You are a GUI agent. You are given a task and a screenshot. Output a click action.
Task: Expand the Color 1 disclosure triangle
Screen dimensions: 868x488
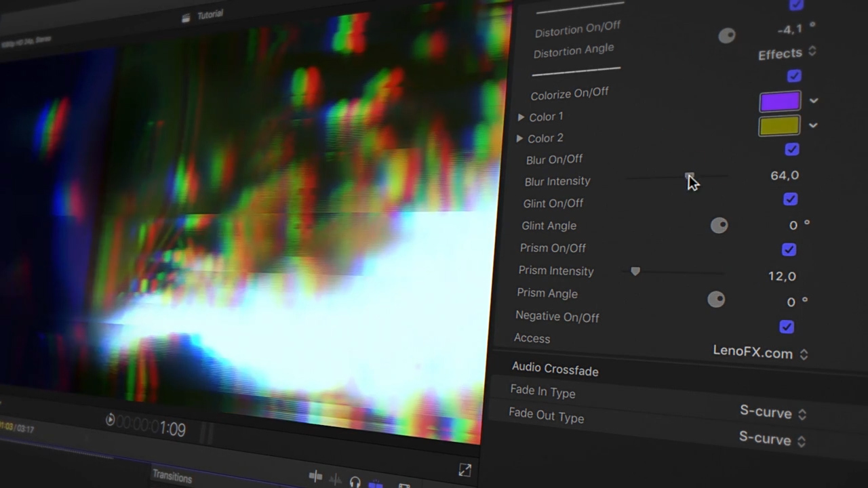521,117
